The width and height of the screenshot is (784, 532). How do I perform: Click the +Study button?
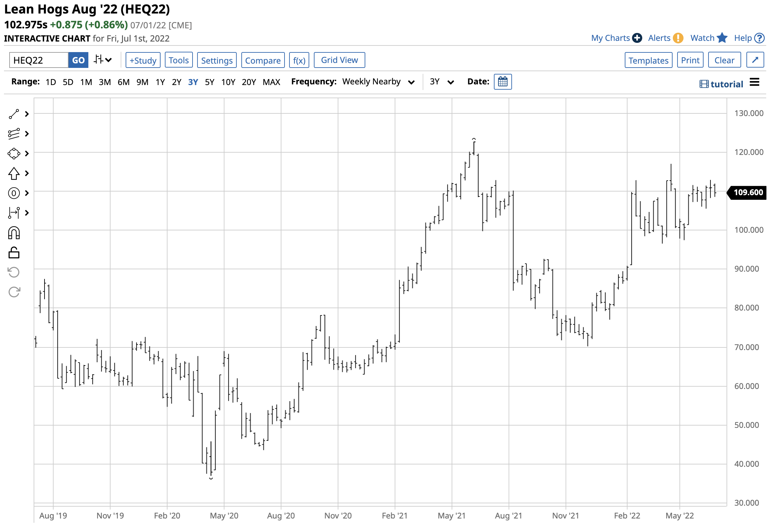[143, 60]
